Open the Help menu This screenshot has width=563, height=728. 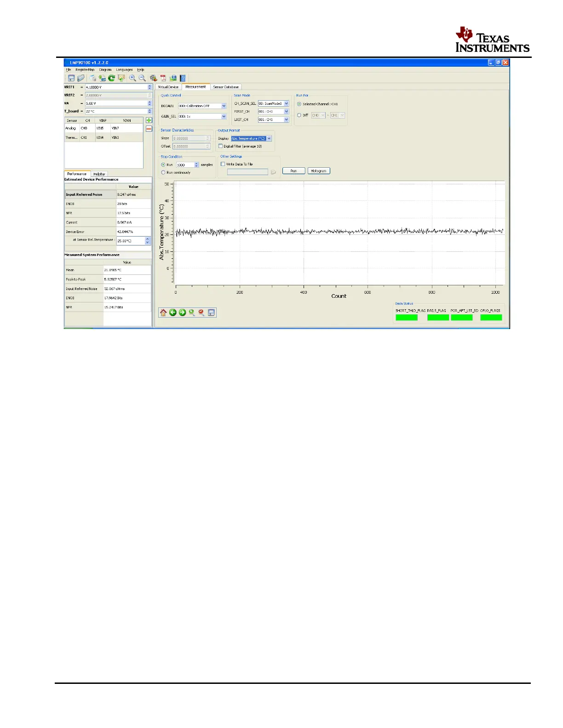point(141,70)
